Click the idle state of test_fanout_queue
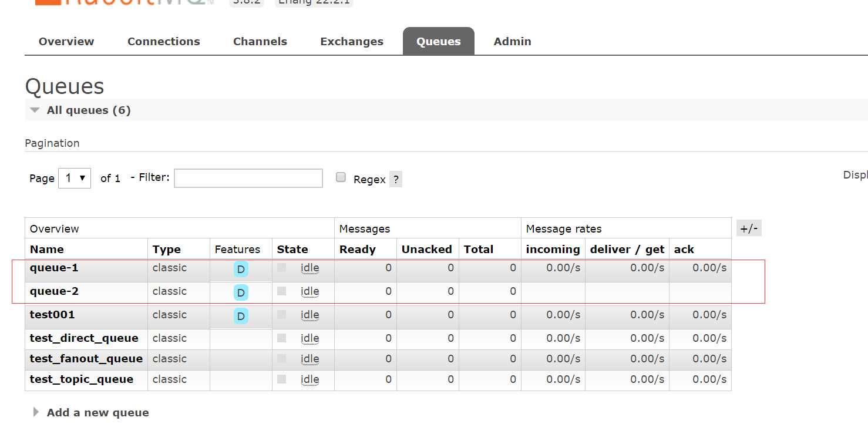Viewport: 868px width, 434px height. pos(310,359)
